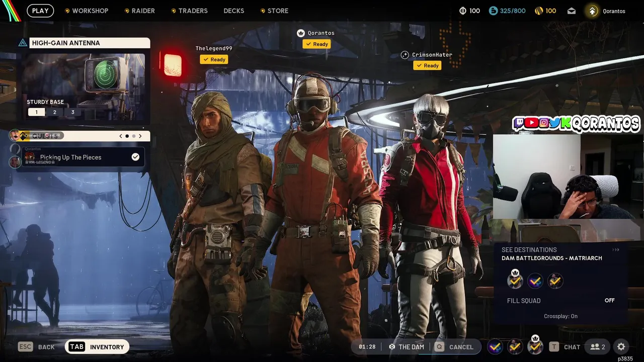Click the Q key icon
Screen dimensions: 644x362
coord(440,347)
